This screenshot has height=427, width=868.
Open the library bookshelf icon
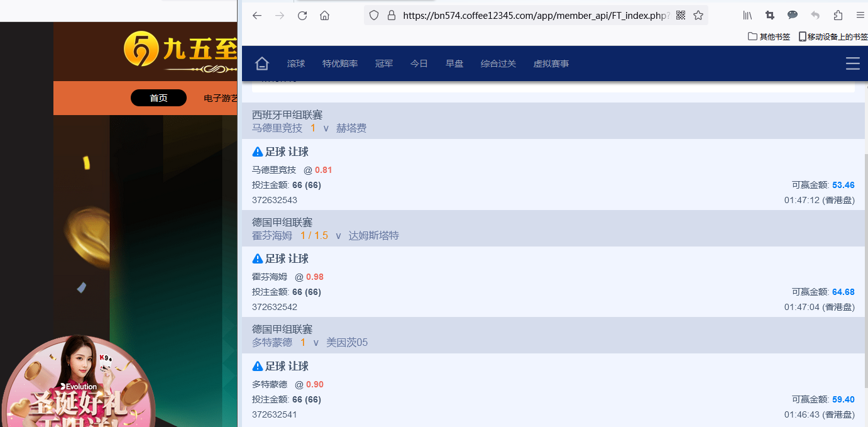point(747,16)
